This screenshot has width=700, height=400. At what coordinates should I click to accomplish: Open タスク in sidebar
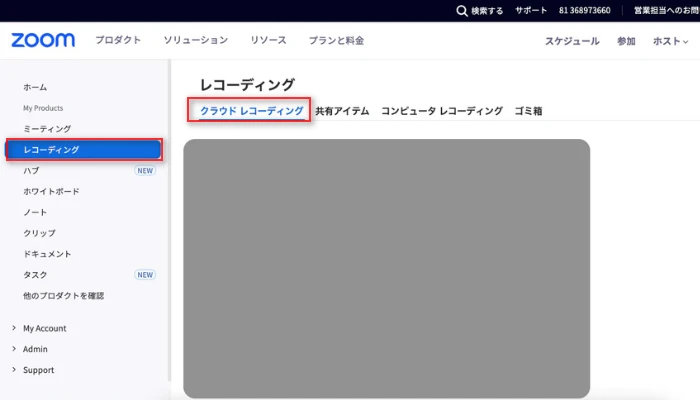(x=35, y=275)
